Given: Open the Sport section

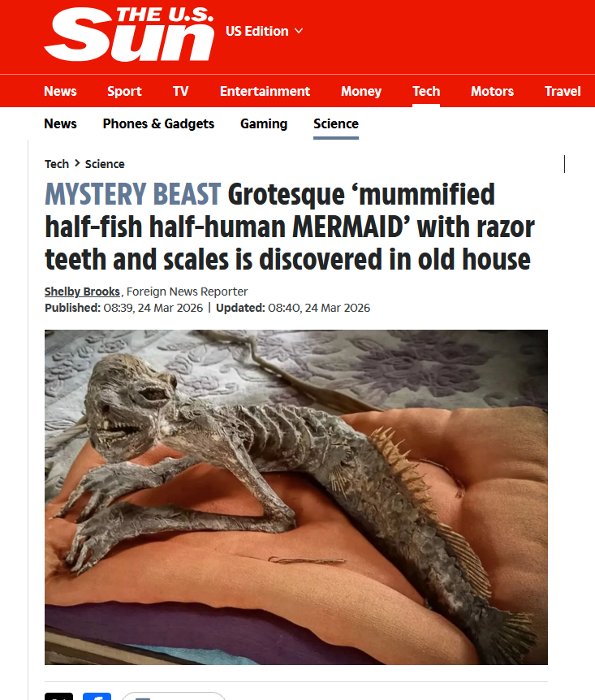Looking at the screenshot, I should [x=124, y=91].
